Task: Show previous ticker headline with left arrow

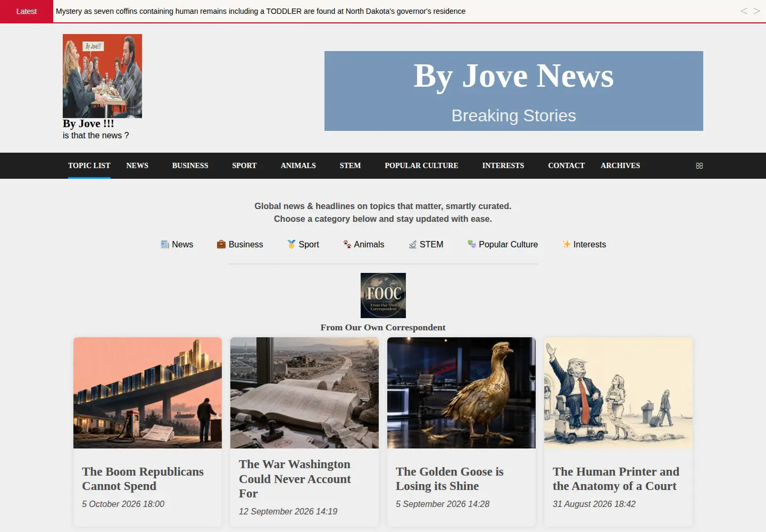Action: 744,11
